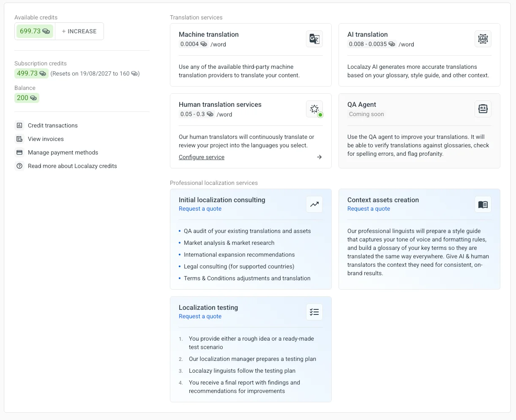Click 'Our localization manager prepares a testing plan'
The height and width of the screenshot is (420, 516).
click(x=252, y=359)
